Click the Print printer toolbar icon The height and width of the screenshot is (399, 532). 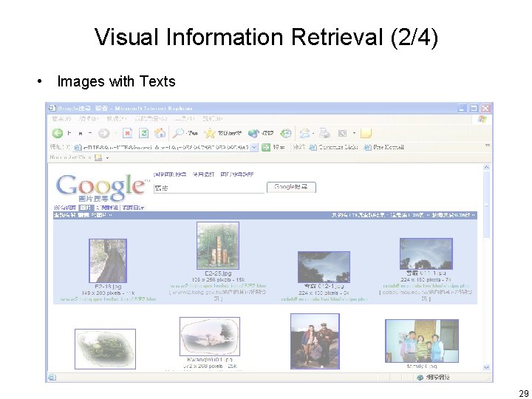point(324,133)
